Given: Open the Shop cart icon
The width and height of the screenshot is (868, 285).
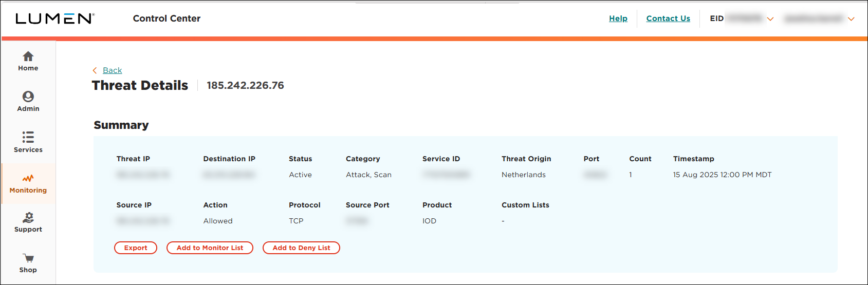Looking at the screenshot, I should click(x=28, y=258).
